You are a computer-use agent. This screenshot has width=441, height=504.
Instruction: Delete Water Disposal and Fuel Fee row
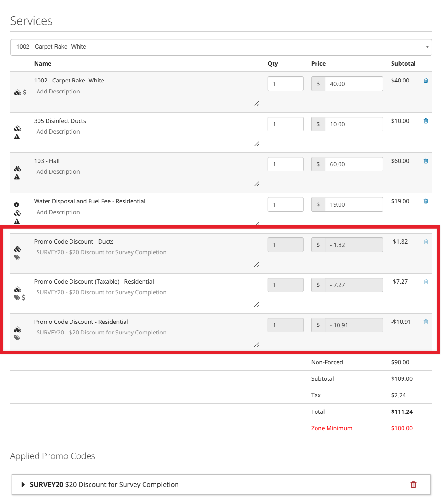[x=426, y=201]
